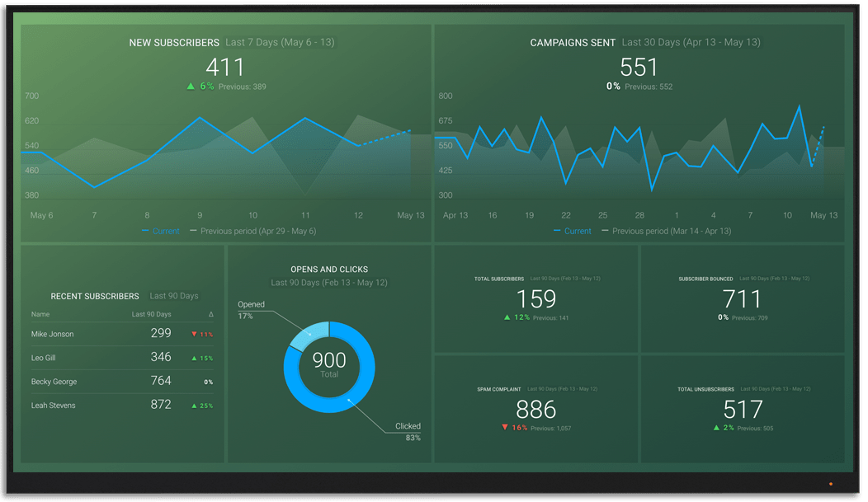The height and width of the screenshot is (502, 868).
Task: Click the delta symbol column header
Action: [210, 314]
